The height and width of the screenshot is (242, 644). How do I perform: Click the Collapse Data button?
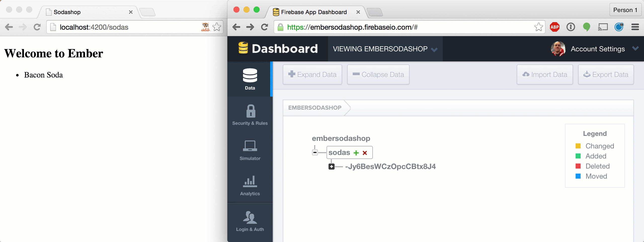378,74
